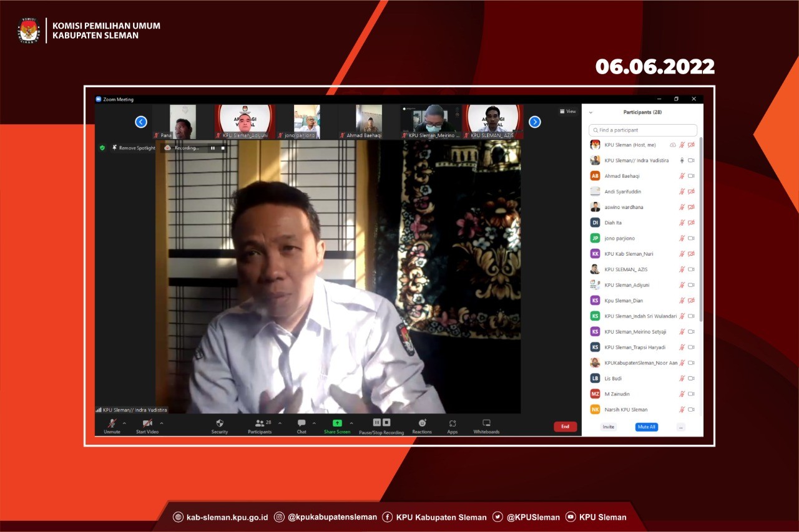Click the green Share Screen icon
The height and width of the screenshot is (532, 799).
[x=337, y=423]
